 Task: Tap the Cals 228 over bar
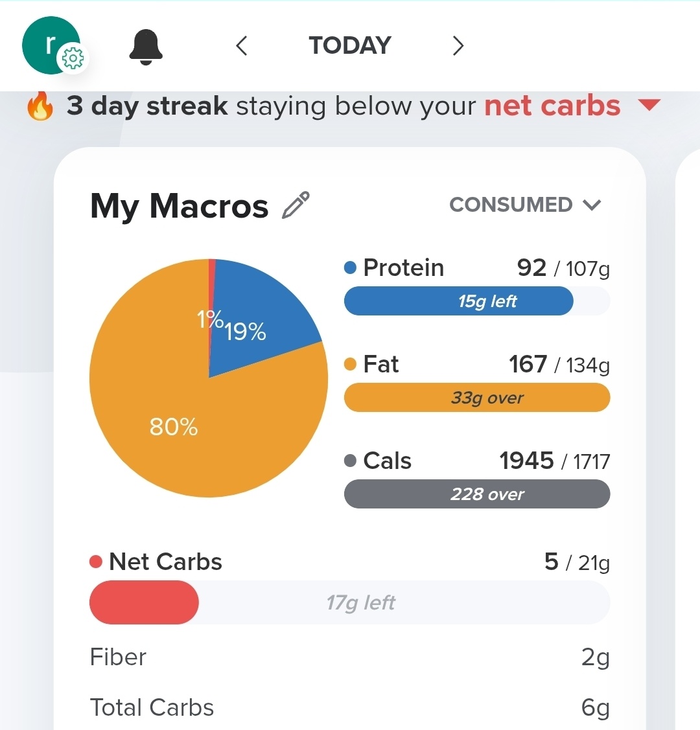(476, 494)
